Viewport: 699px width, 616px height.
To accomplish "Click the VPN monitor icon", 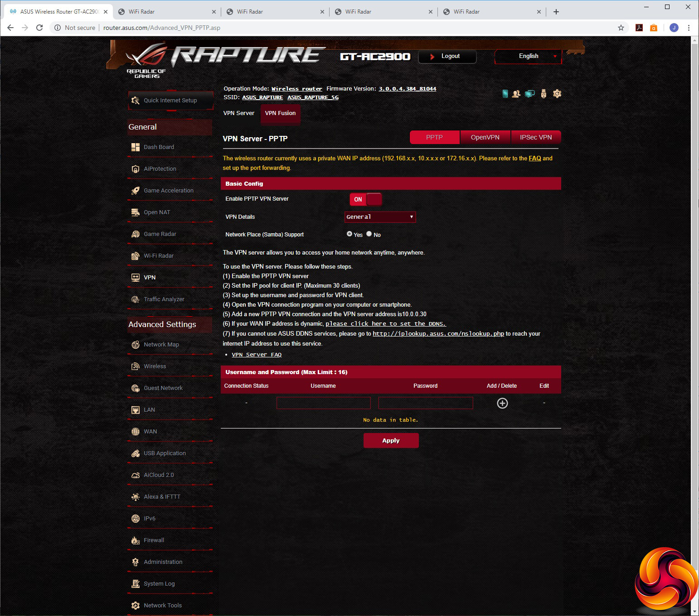I will pos(135,278).
